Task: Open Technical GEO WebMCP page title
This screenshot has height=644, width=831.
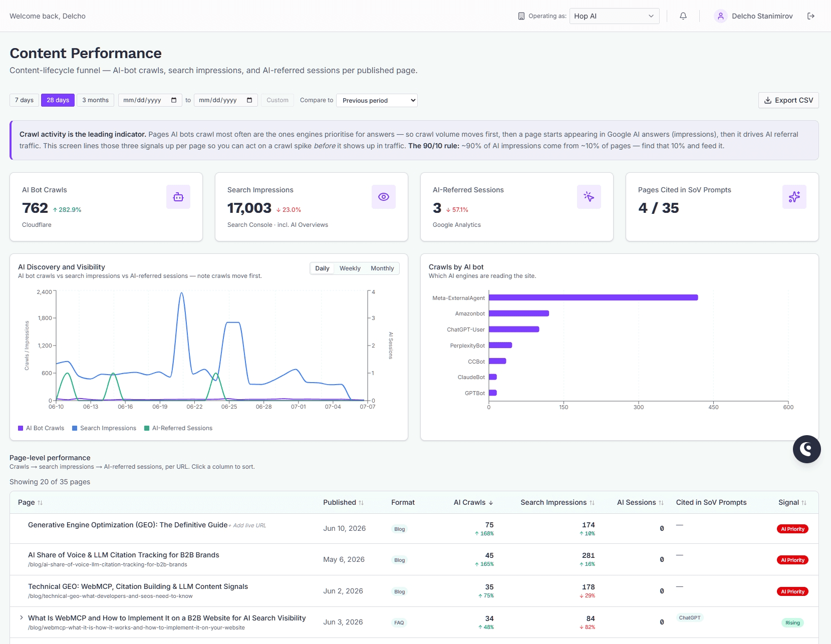Action: pyautogui.click(x=138, y=586)
